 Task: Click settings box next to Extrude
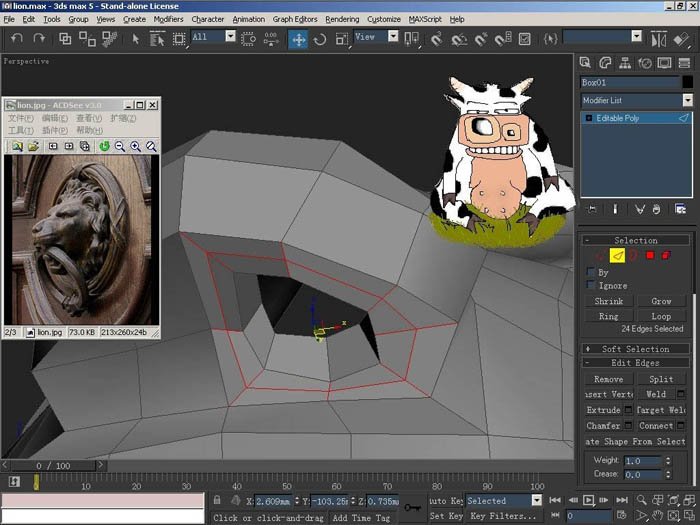[628, 409]
